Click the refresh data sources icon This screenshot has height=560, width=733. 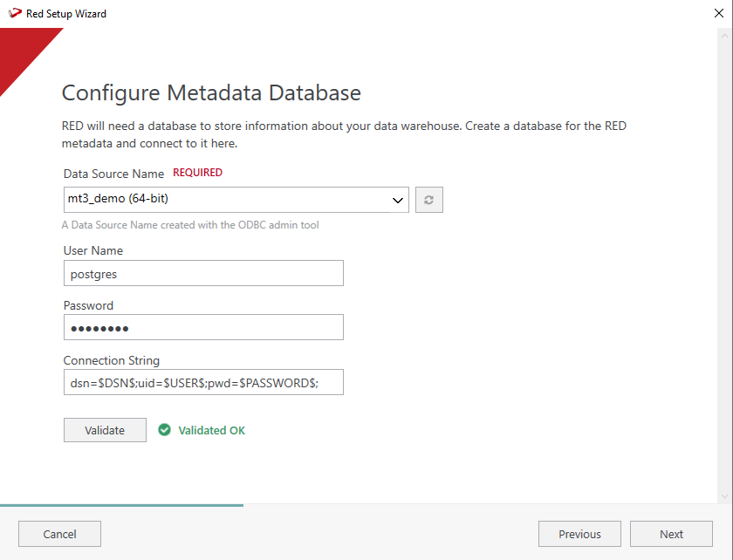(429, 200)
